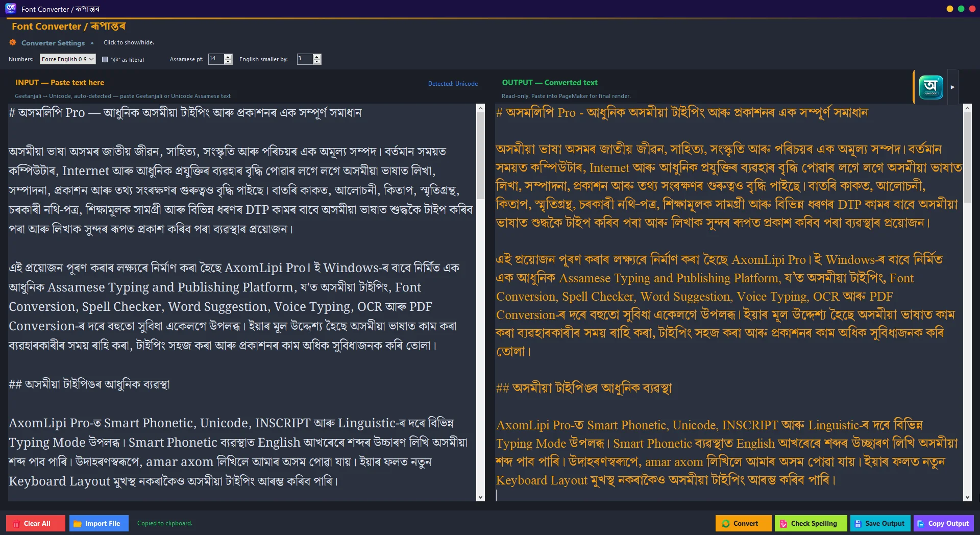Click the 'Converter Settings' label
The width and height of the screenshot is (980, 535).
tap(53, 43)
